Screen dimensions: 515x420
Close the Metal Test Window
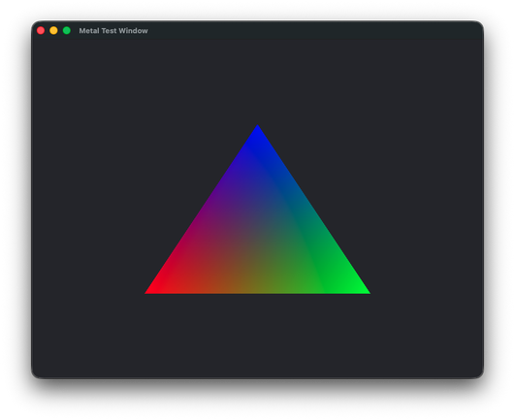click(x=41, y=30)
